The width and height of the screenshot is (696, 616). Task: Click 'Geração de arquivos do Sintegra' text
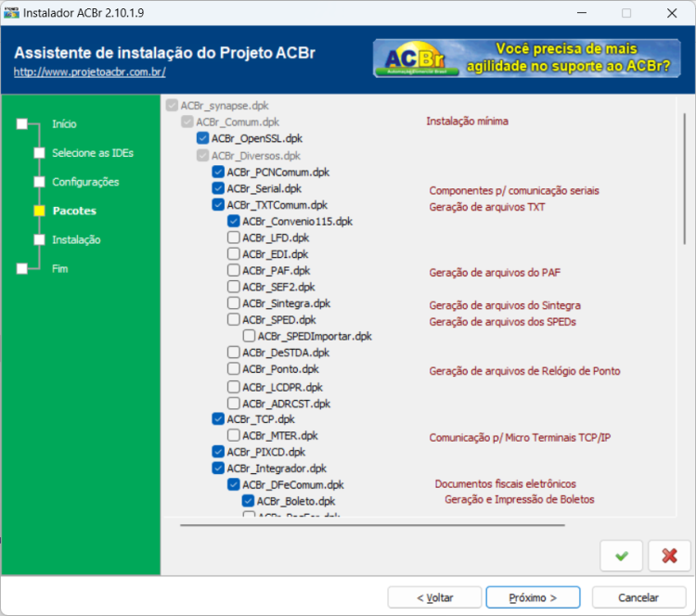505,305
